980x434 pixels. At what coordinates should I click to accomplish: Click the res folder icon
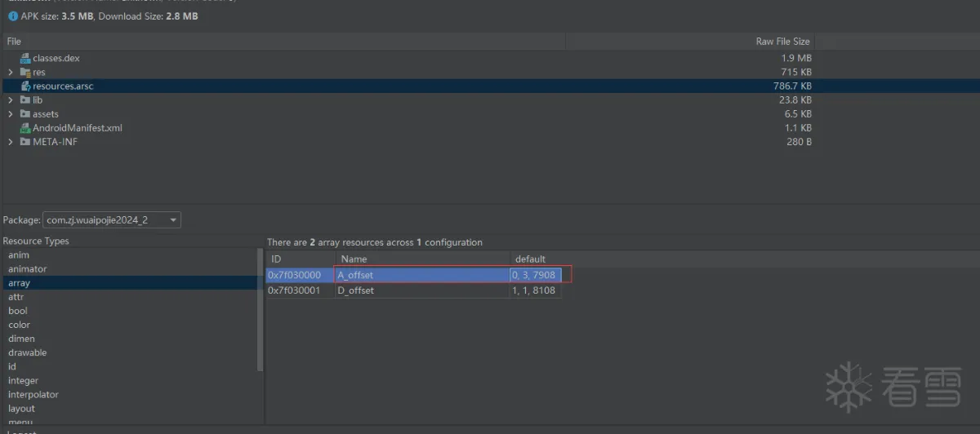tap(25, 73)
